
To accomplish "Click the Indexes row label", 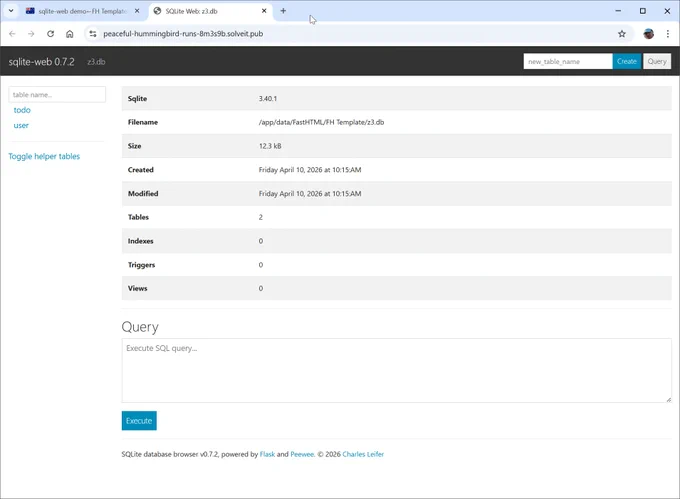I will pyautogui.click(x=141, y=241).
